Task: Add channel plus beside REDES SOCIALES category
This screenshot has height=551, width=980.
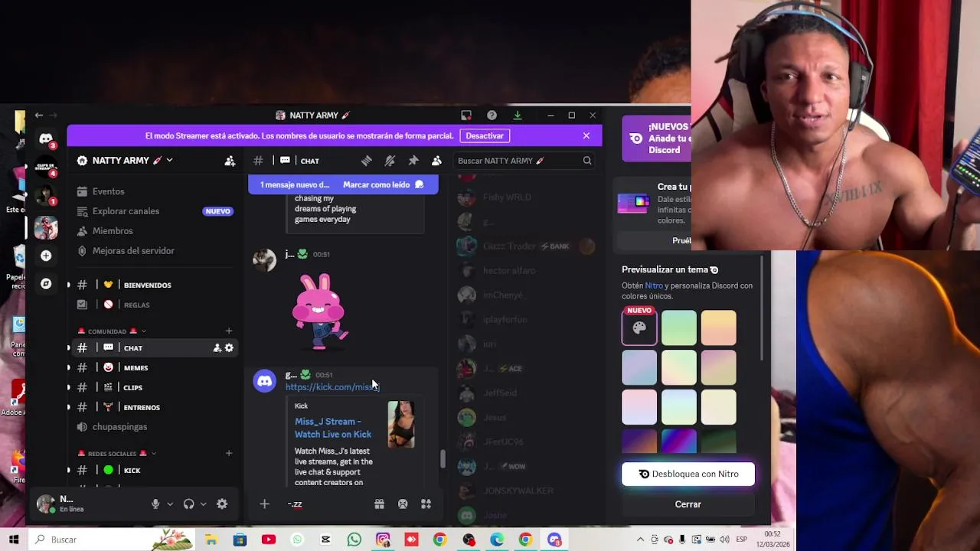Action: [229, 454]
